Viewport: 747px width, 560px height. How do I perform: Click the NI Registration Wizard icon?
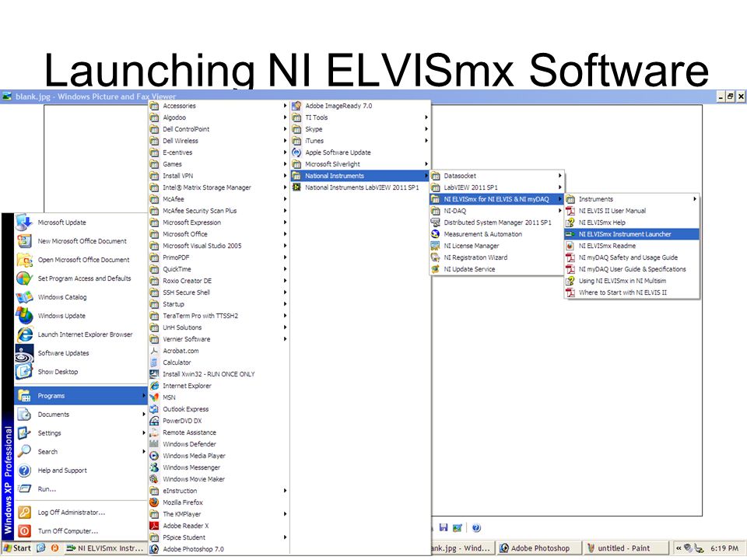(435, 257)
